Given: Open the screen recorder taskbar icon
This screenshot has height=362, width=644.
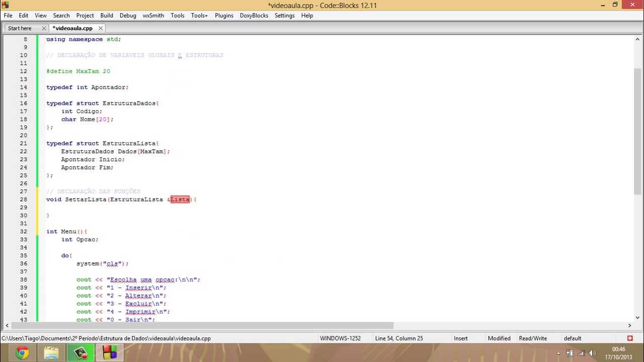Looking at the screenshot, I should (x=80, y=353).
